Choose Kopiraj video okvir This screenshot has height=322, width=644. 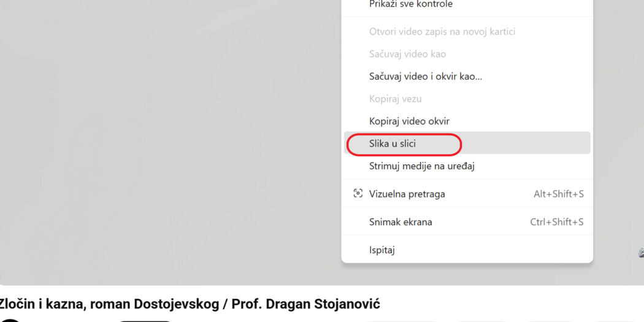[x=409, y=121]
